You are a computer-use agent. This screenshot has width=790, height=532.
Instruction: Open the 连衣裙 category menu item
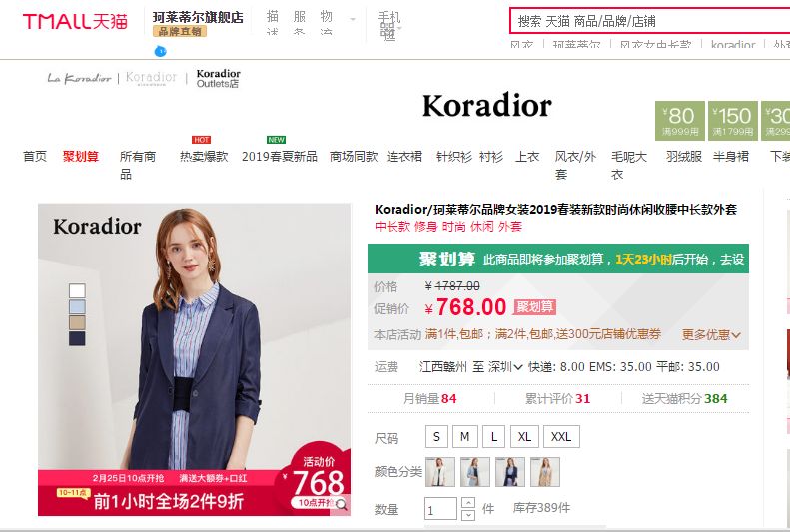pos(404,156)
